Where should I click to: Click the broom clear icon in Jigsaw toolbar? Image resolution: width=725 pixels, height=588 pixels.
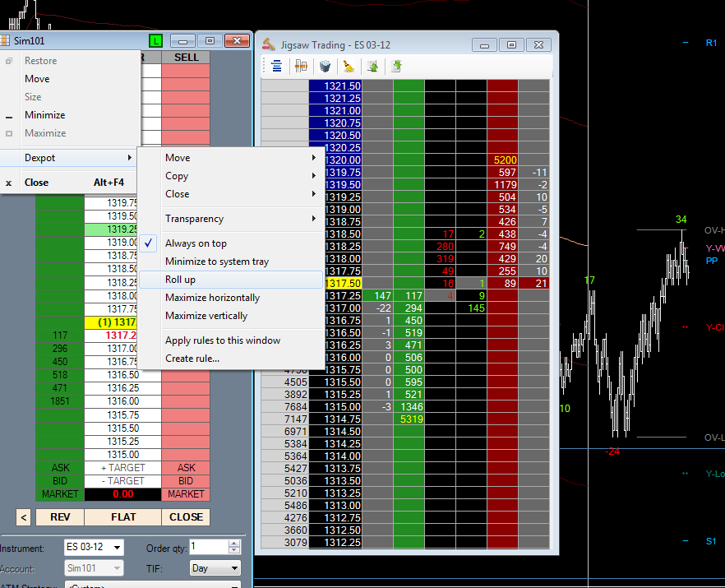[349, 66]
